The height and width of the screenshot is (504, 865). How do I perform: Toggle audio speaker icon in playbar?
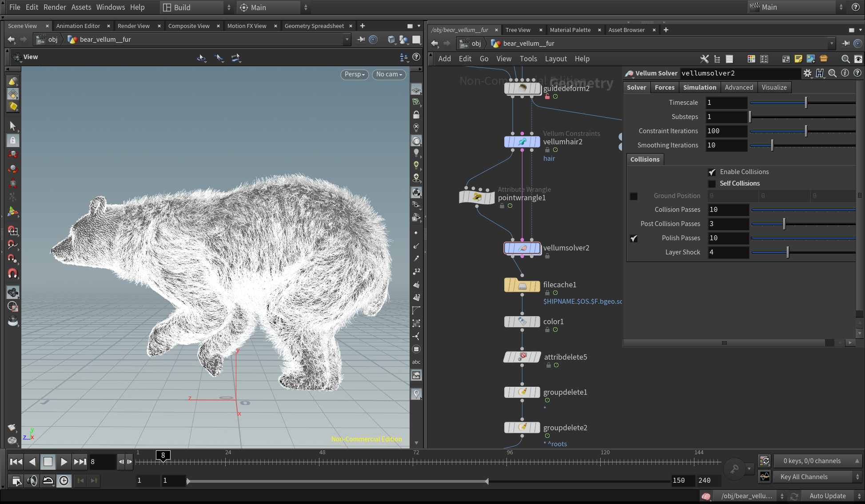coord(32,480)
